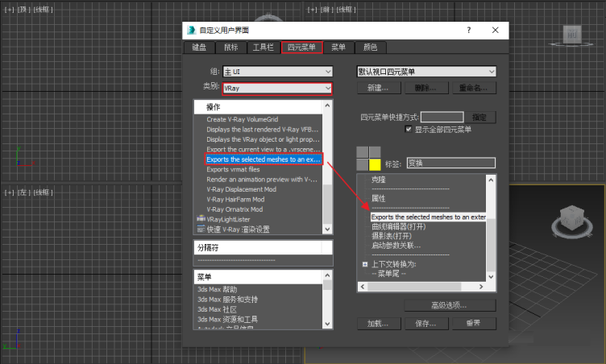Select the 菜单尾 entry
The image size is (606, 364).
388,274
